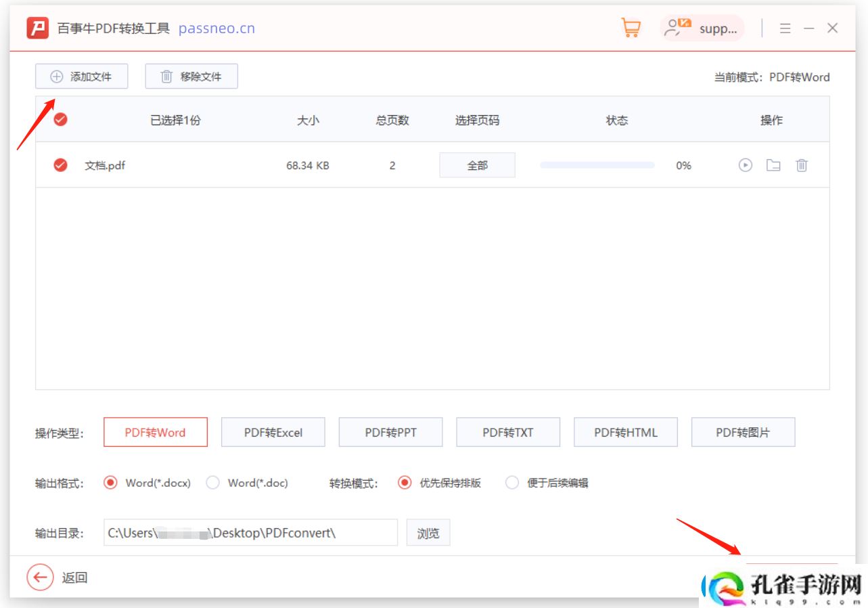868x608 pixels.
Task: Open output folder for 文档.pdf
Action: [773, 165]
